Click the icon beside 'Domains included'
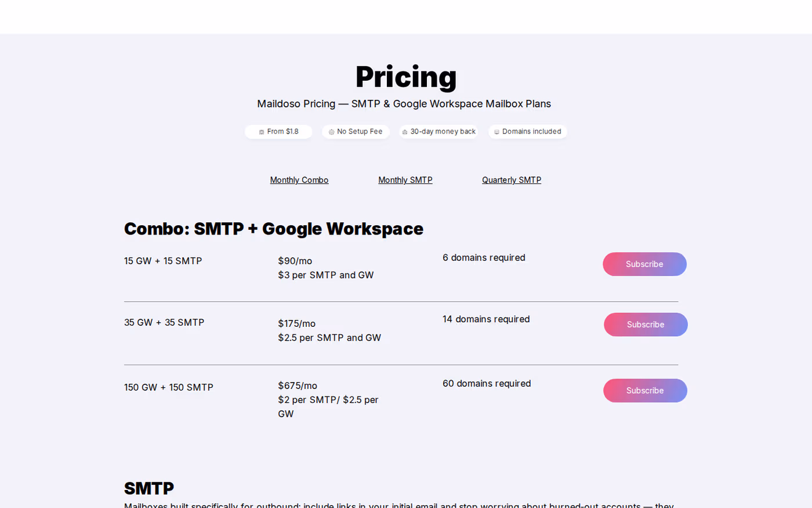The width and height of the screenshot is (812, 508). pos(497,132)
